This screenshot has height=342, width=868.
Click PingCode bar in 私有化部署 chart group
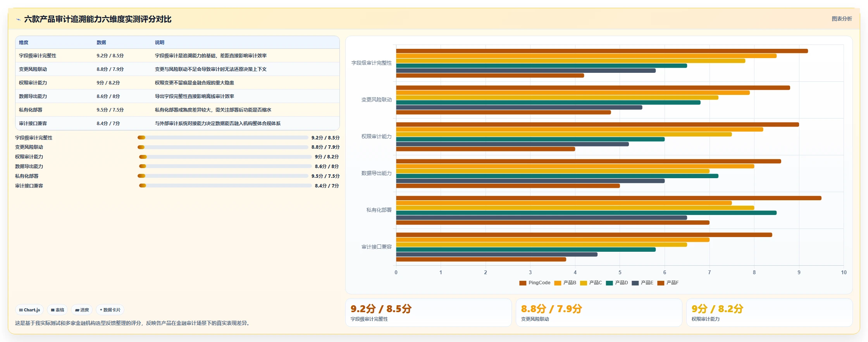[x=608, y=198]
